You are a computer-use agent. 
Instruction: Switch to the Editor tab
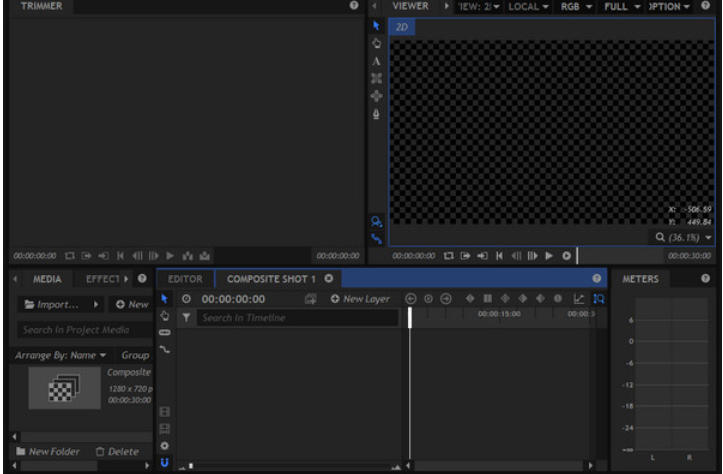click(185, 279)
